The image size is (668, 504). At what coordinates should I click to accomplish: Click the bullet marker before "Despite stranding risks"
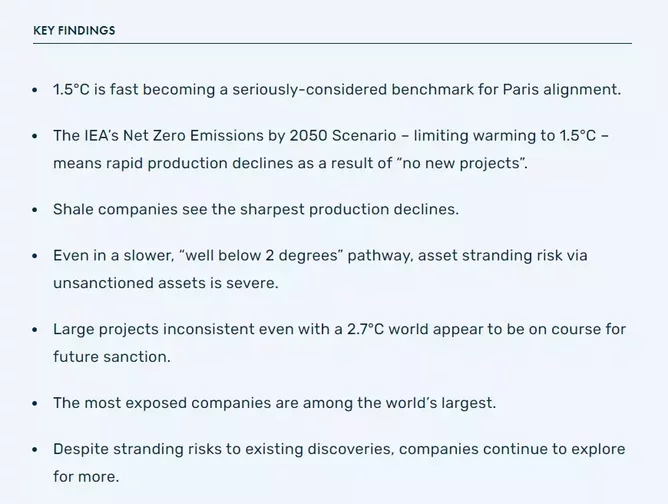pyautogui.click(x=35, y=449)
